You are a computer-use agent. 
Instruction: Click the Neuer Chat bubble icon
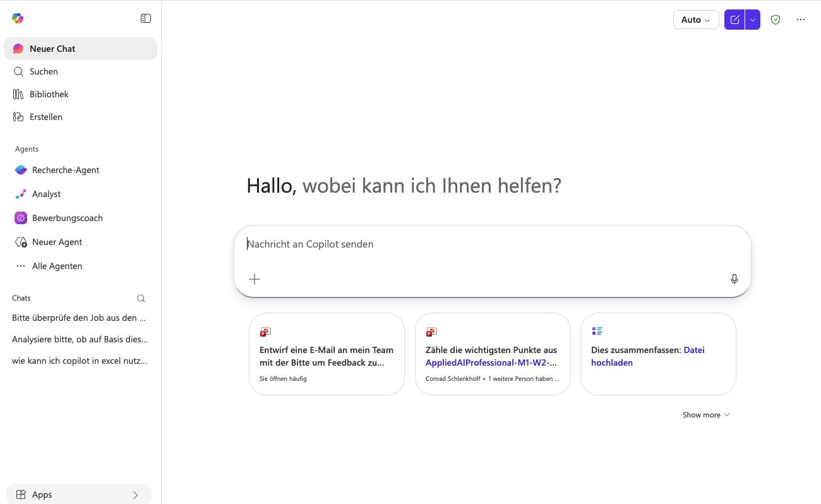coord(18,49)
